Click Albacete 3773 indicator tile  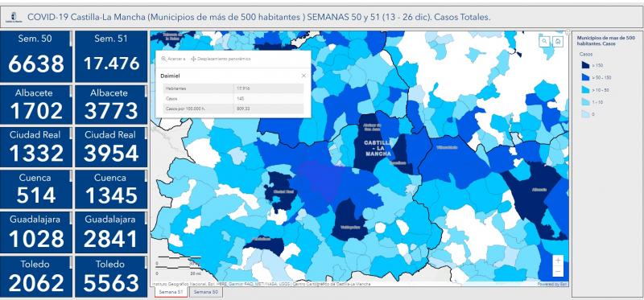coord(111,105)
